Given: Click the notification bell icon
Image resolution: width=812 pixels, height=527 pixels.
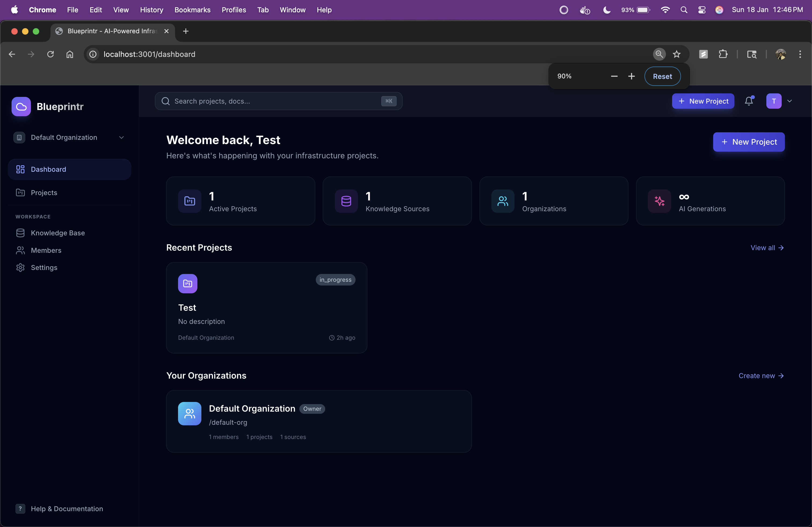Looking at the screenshot, I should pos(749,101).
